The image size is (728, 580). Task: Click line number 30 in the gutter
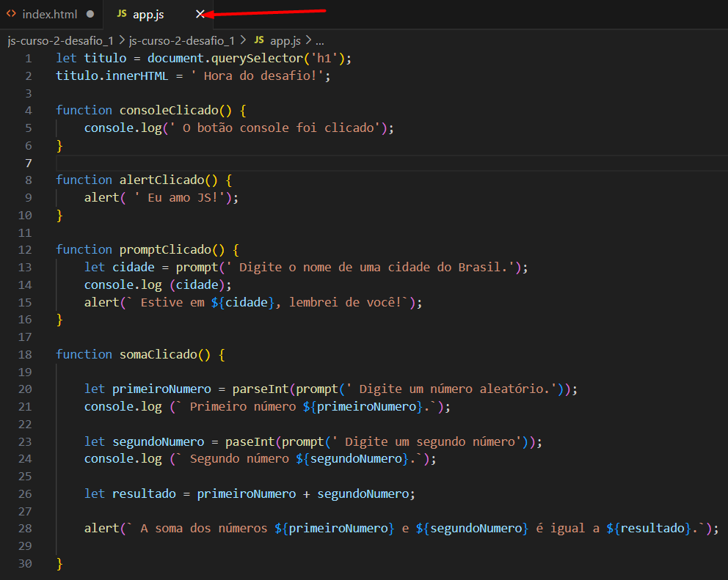pyautogui.click(x=25, y=564)
